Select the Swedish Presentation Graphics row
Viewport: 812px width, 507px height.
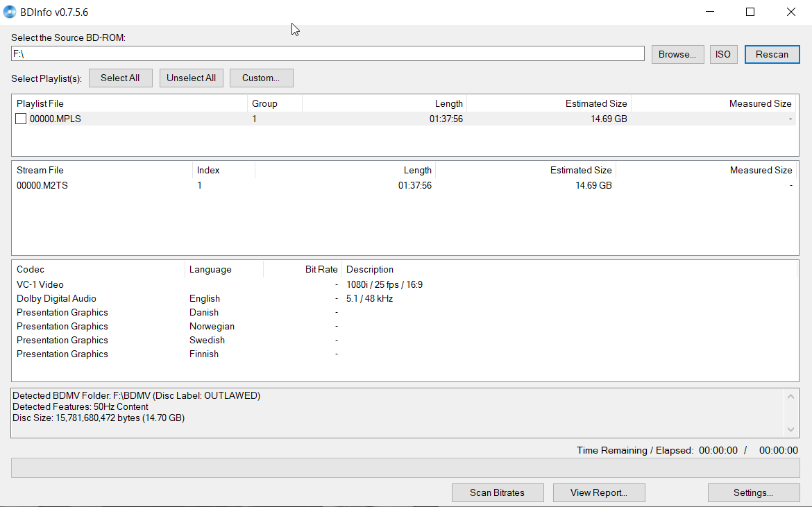coord(405,341)
